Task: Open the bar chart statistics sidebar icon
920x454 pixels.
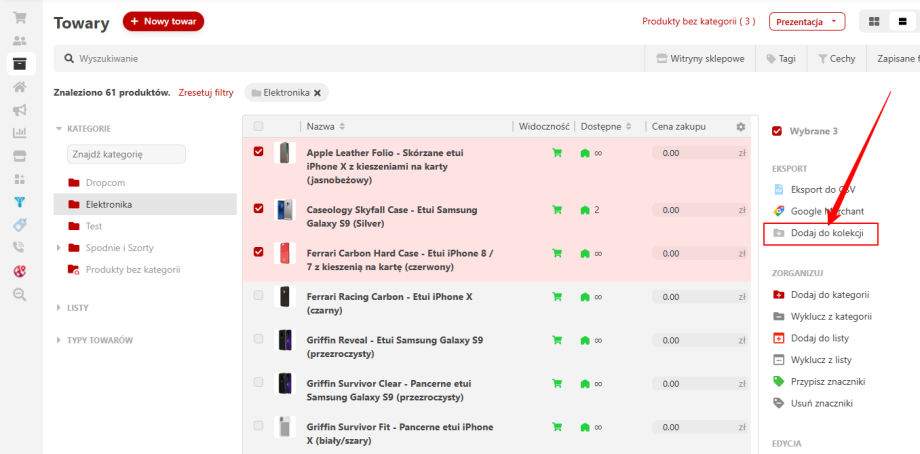Action: [20, 132]
